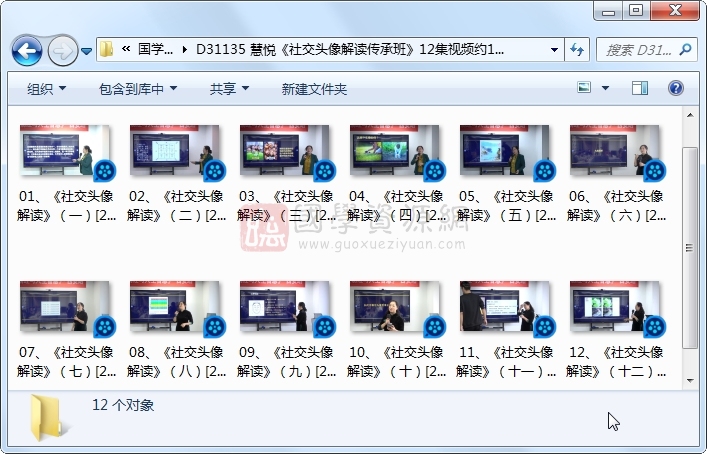Click file name text 04、《社交头像解读》（四）
The width and height of the screenshot is (707, 454).
(x=396, y=206)
